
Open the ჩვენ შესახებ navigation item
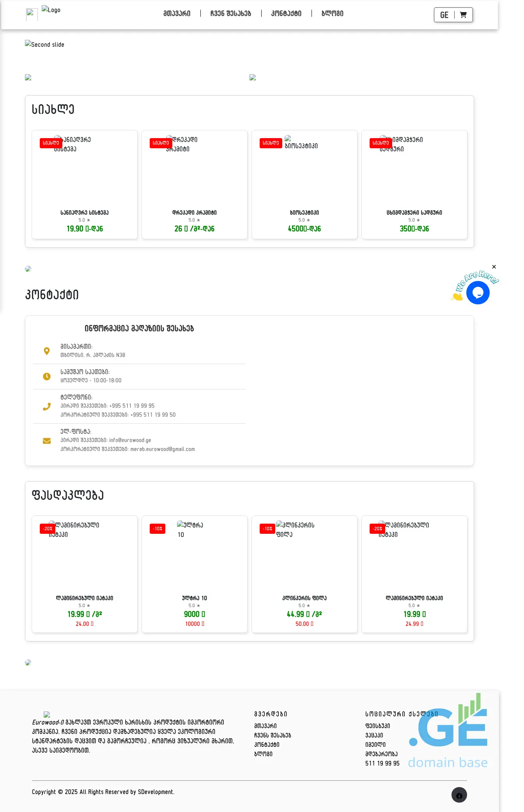coord(230,14)
